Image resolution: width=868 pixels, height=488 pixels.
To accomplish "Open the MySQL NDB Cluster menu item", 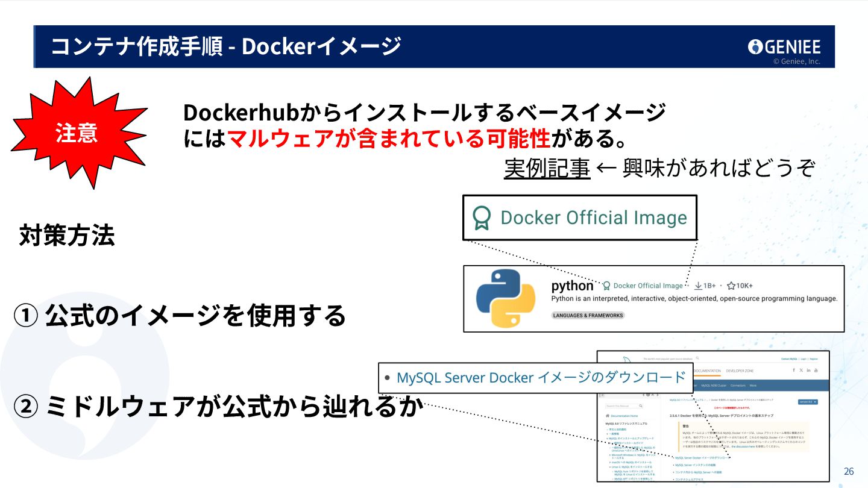I will coord(714,386).
